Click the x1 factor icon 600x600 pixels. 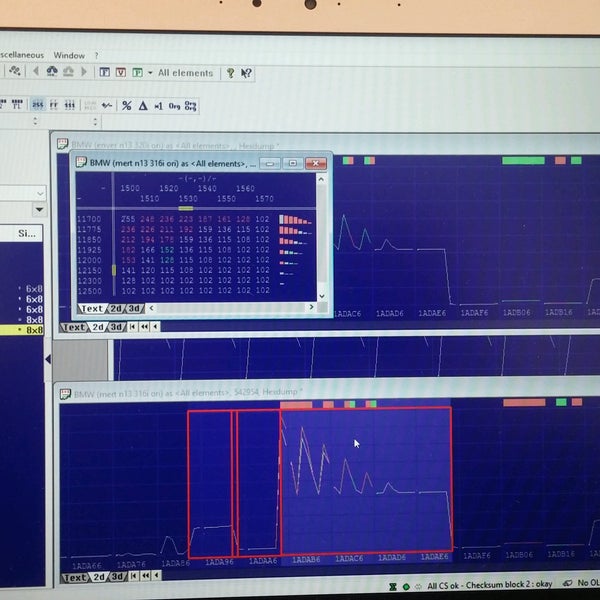pyautogui.click(x=158, y=106)
